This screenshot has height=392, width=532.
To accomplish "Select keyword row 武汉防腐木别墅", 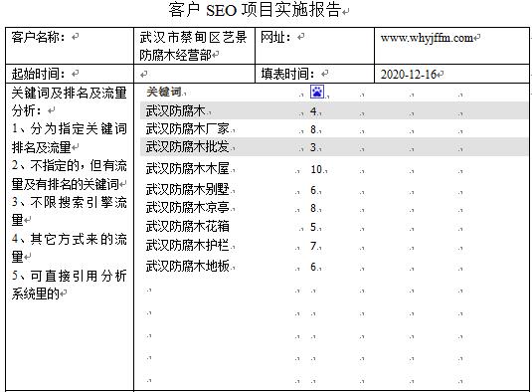I will click(334, 190).
